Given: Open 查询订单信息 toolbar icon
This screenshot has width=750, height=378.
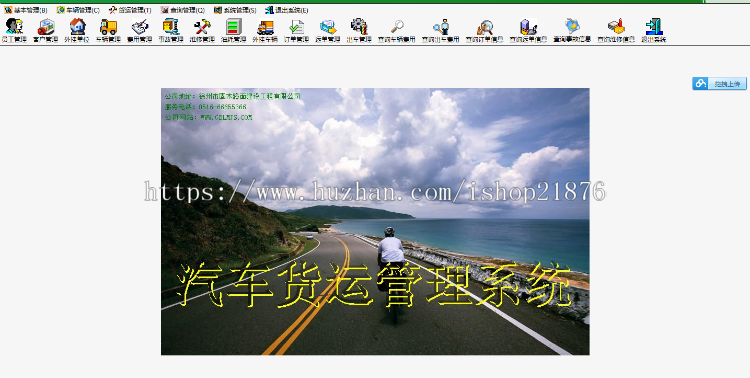Looking at the screenshot, I should coord(485,31).
